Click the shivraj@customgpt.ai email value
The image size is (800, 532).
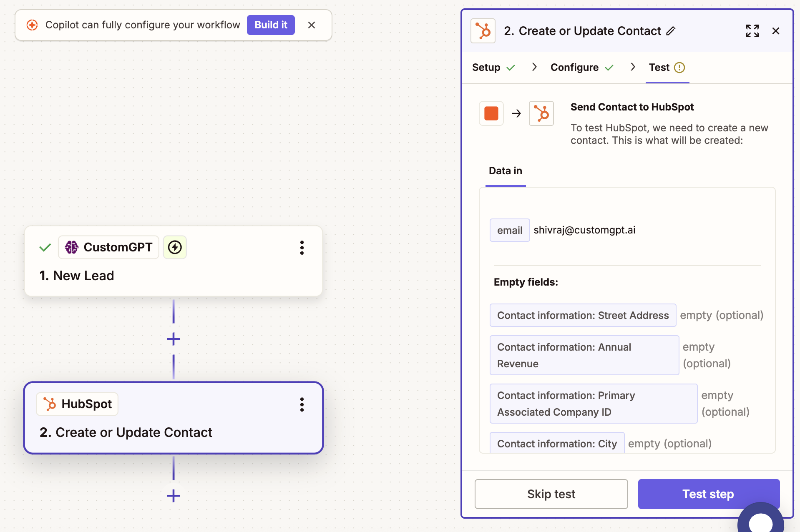[584, 230]
